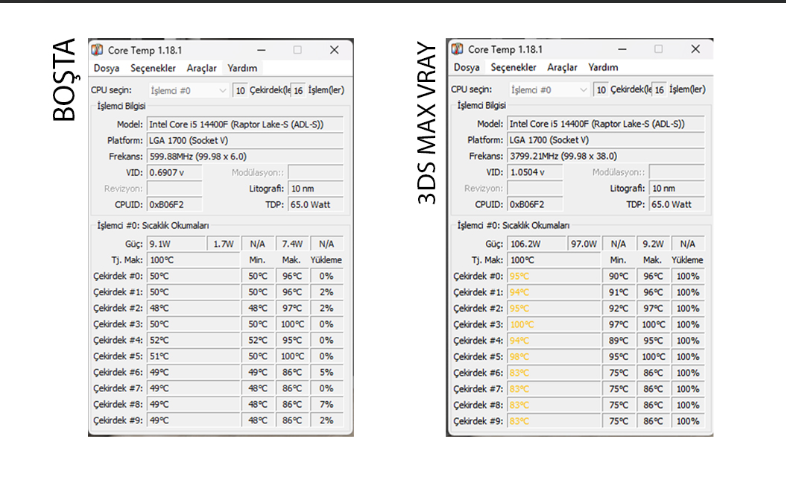This screenshot has width=786, height=482.
Task: Click thread count field '16' in 3DS MAX VRAY window
Action: 659,90
